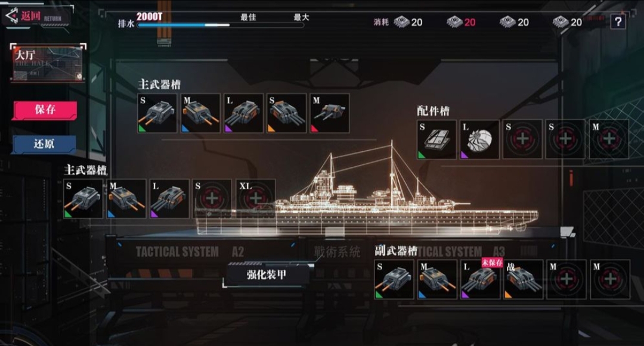Select the M blue-tagged turret in 副武器槽
This screenshot has height=346, width=644.
(x=437, y=279)
